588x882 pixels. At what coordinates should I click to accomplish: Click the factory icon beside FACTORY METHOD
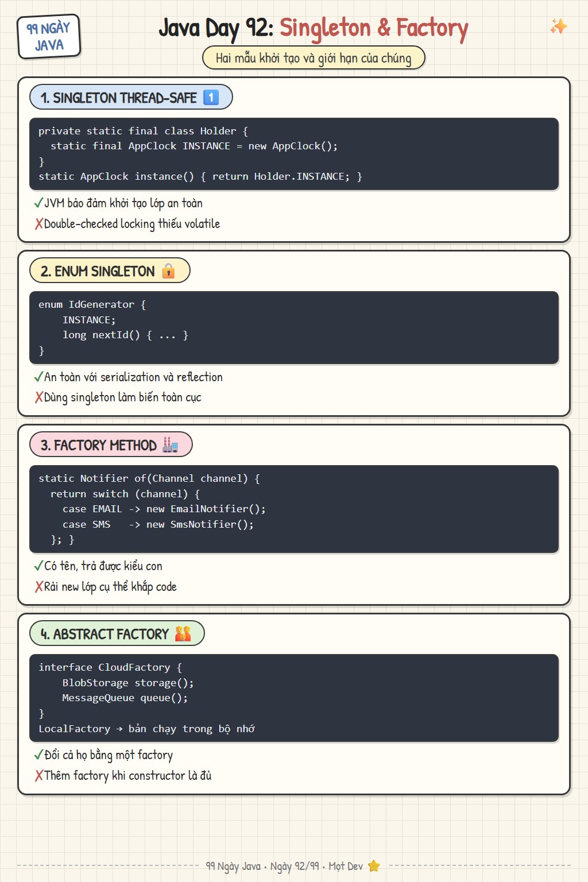coord(170,445)
